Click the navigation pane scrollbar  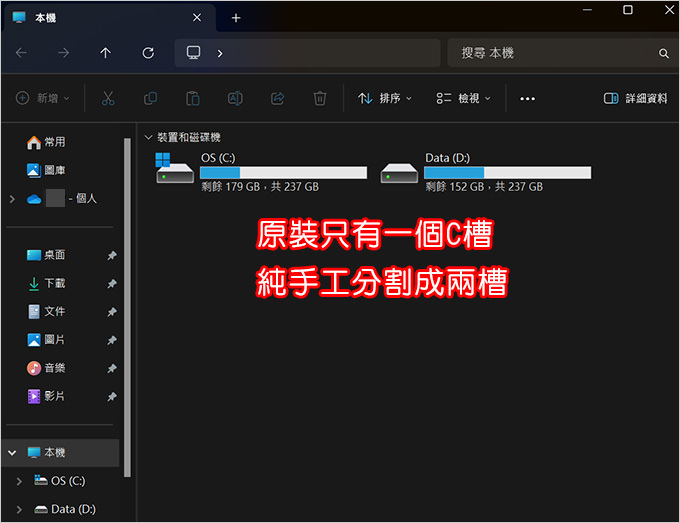(x=127, y=307)
